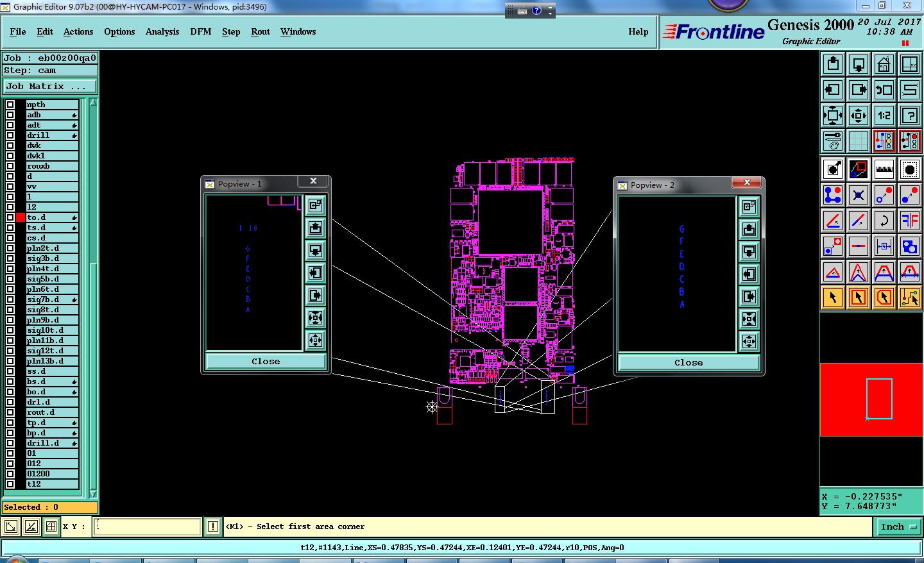924x563 pixels.
Task: Click the mirror F icon
Action: [910, 221]
